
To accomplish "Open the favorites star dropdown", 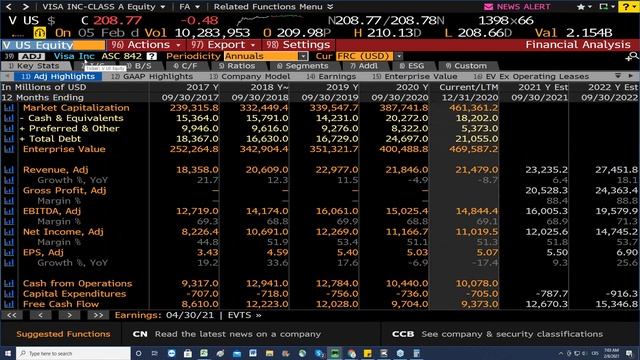I will point(584,7).
